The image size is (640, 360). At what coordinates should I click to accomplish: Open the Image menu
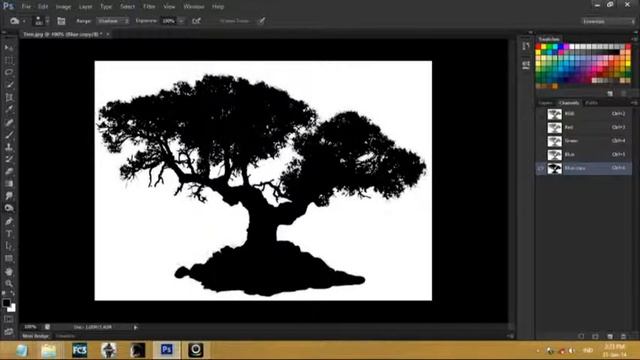click(x=63, y=7)
